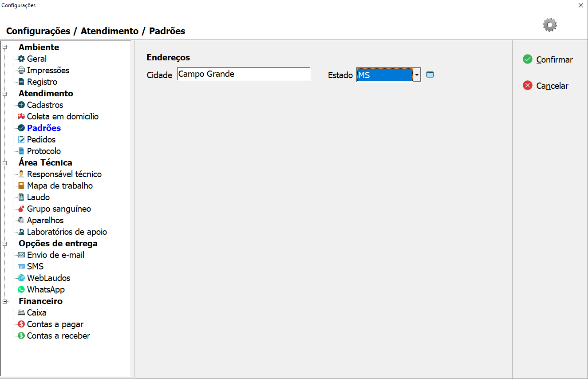Click the envelope icon for Envio de e-mail
The width and height of the screenshot is (588, 379).
pos(21,255)
